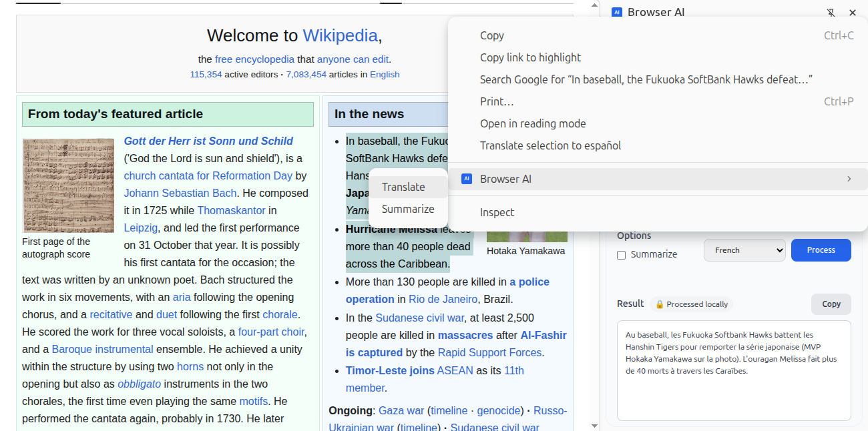Open the 115,354 active editors link
The image size is (868, 431).
[x=206, y=74]
